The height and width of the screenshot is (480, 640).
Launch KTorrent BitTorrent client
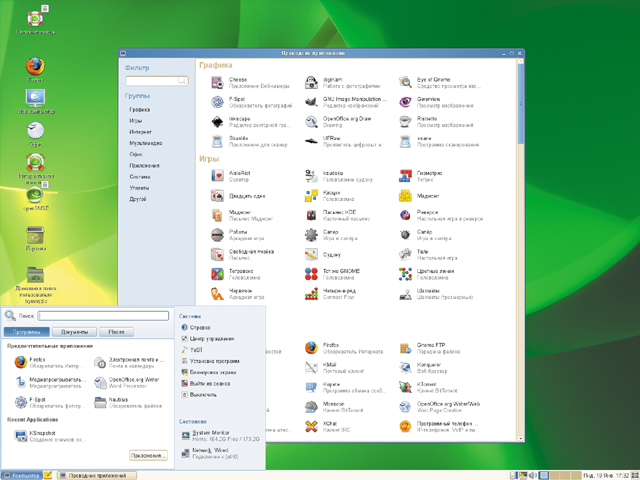(x=428, y=387)
